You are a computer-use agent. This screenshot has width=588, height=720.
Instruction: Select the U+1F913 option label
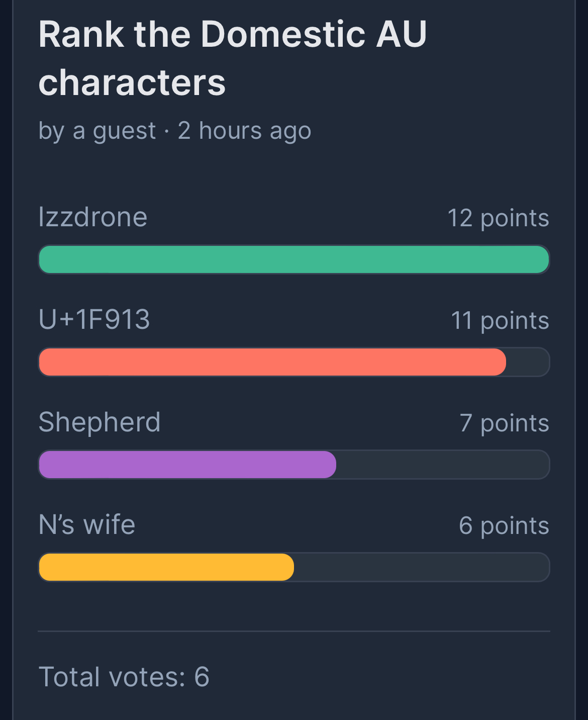(x=94, y=320)
